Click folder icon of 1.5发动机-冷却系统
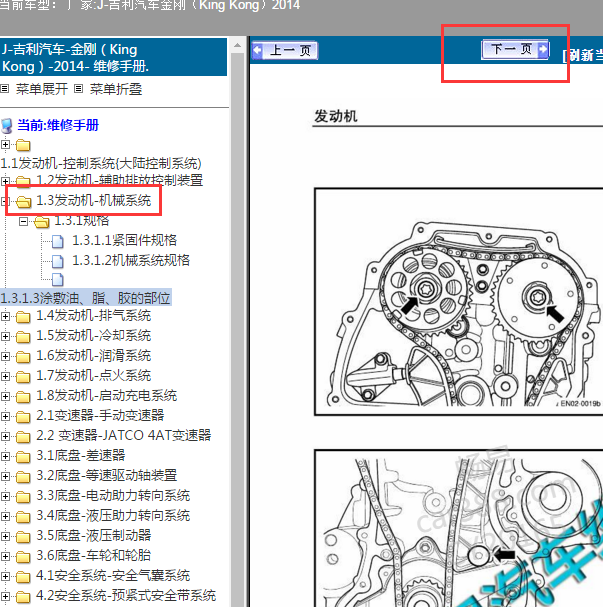This screenshot has height=607, width=603. (23, 337)
